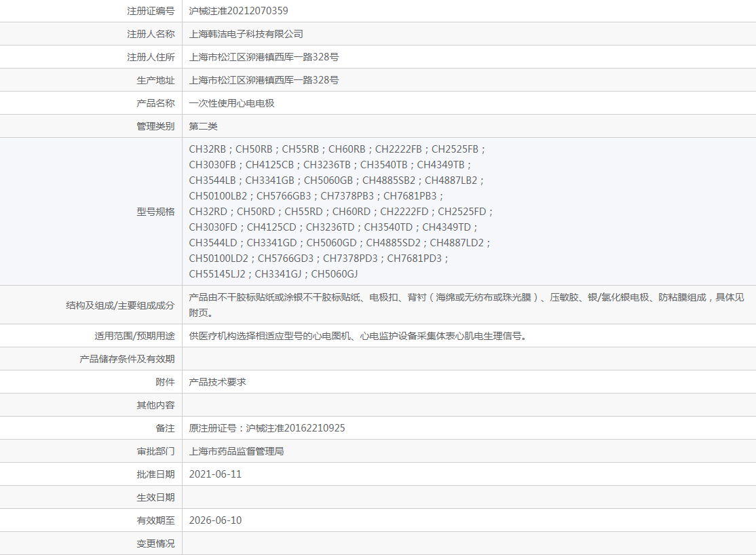This screenshot has width=756, height=555.
Task: Click model code CH3030FB
Action: [x=212, y=165]
